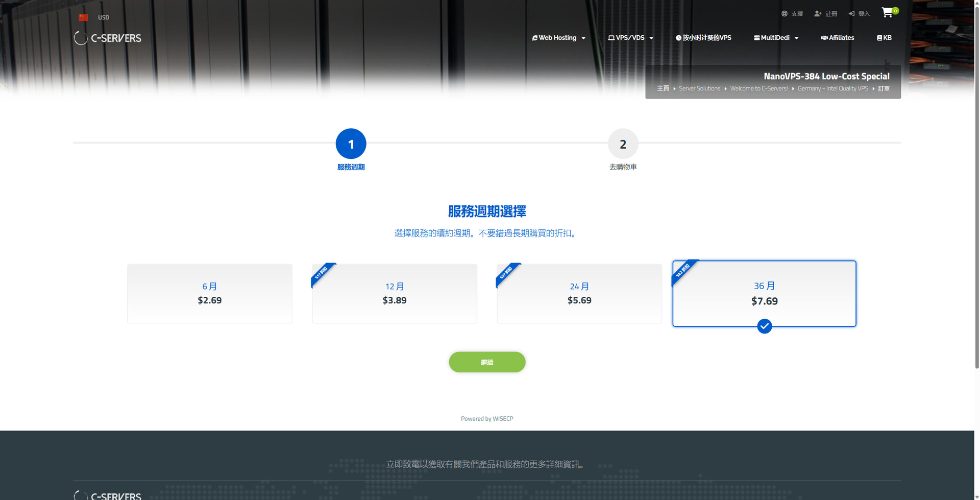Screen dimensions: 980x500
Task: Click the 支援 support icon link
Action: 785,14
